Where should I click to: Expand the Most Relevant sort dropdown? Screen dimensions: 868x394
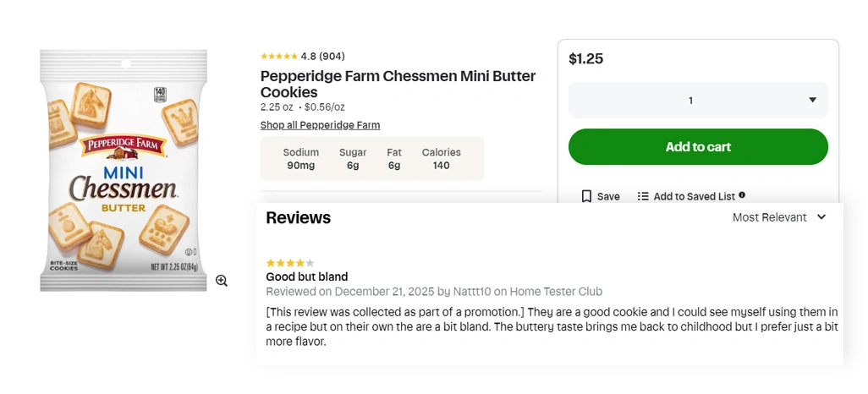pos(779,217)
